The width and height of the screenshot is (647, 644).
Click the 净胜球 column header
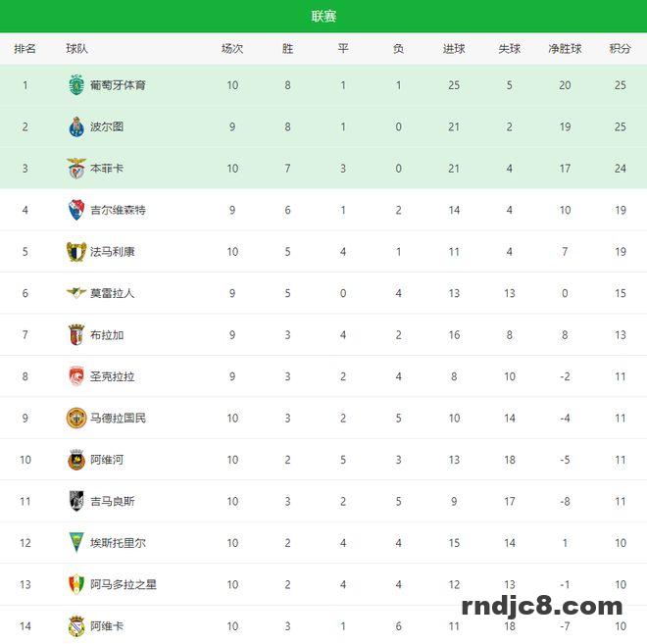[x=565, y=48]
